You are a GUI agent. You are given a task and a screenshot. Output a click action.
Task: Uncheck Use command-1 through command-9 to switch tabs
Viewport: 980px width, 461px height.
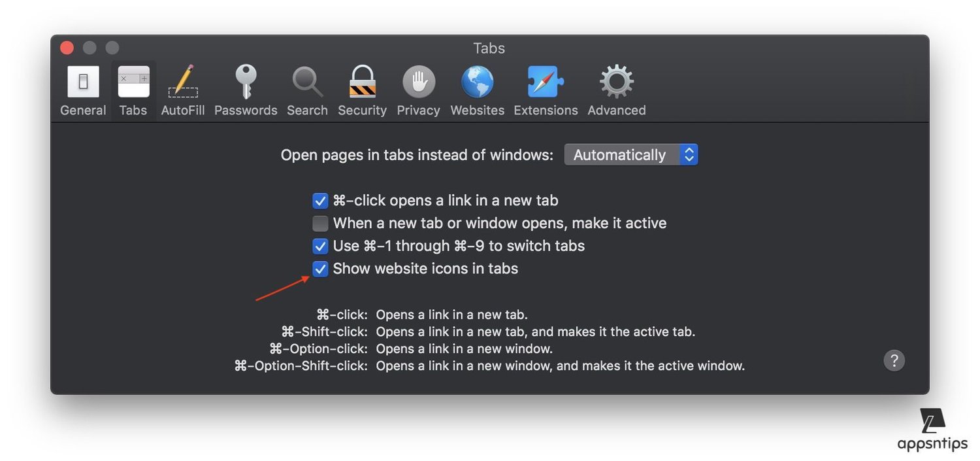pyautogui.click(x=320, y=246)
